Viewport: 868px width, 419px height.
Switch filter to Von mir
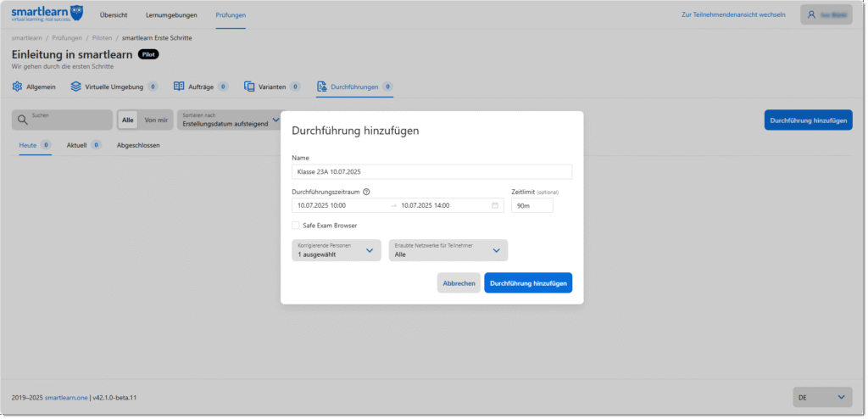156,120
